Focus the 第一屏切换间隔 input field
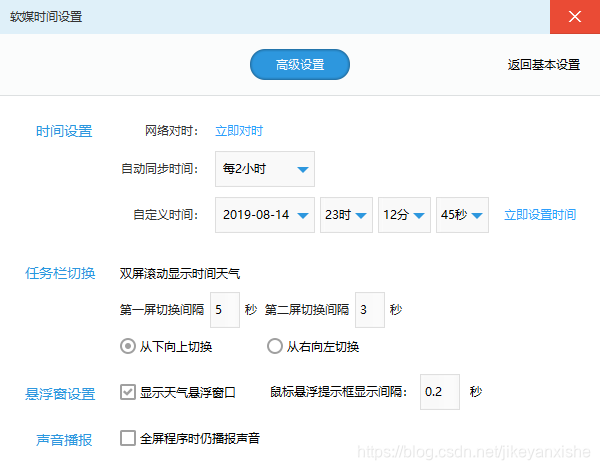 225,310
